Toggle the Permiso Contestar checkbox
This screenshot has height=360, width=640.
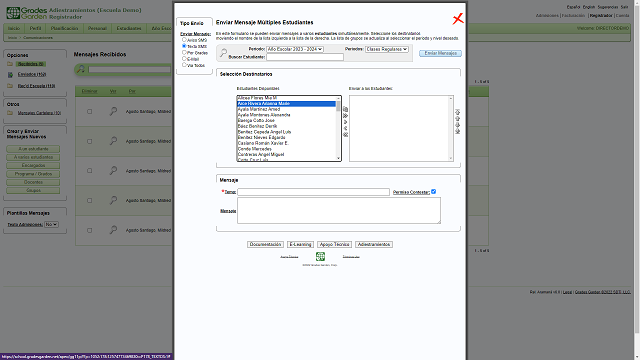click(433, 191)
